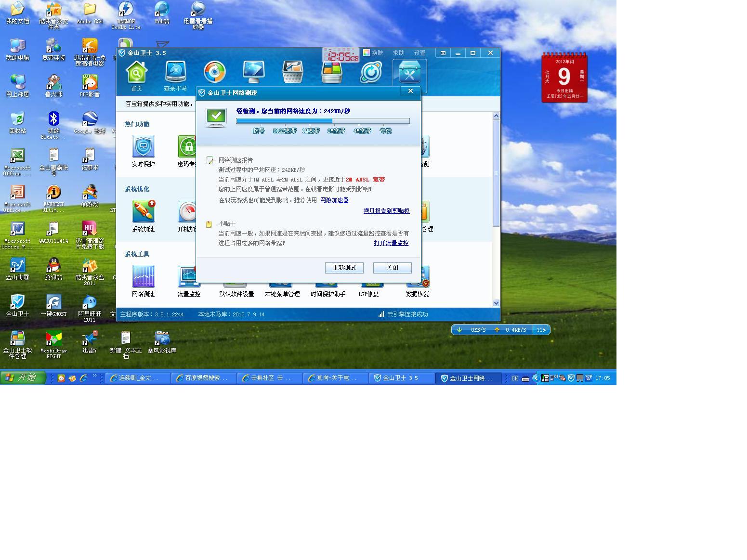The image size is (747, 560).
Task: Open the 流量监控 monitor icon
Action: tap(187, 276)
